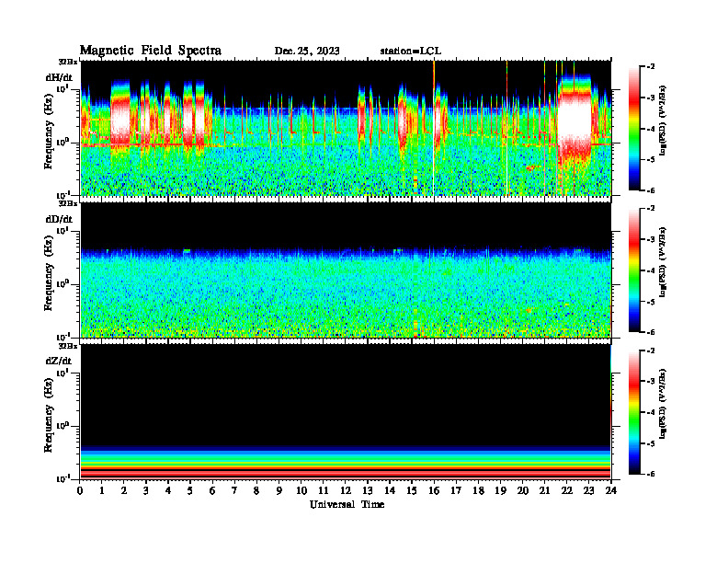Click hour "4" on the Universal Time axis
The height and width of the screenshot is (563, 728).
pos(168,490)
